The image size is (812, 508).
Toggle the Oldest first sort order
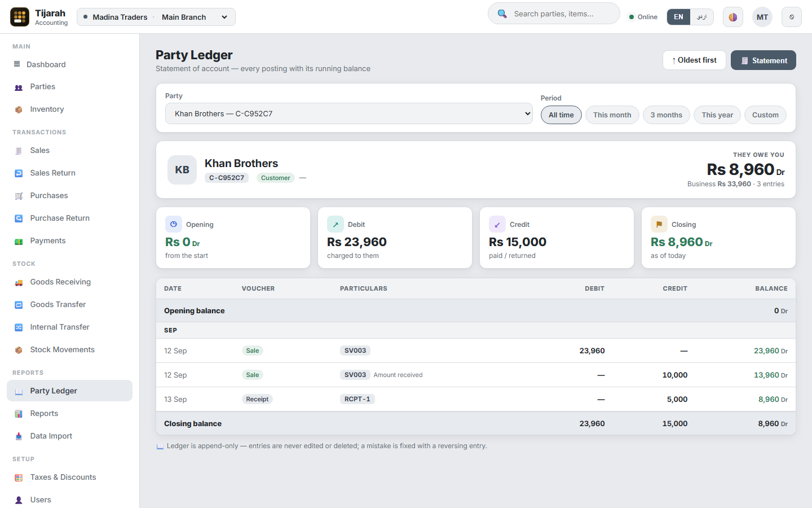tap(694, 60)
